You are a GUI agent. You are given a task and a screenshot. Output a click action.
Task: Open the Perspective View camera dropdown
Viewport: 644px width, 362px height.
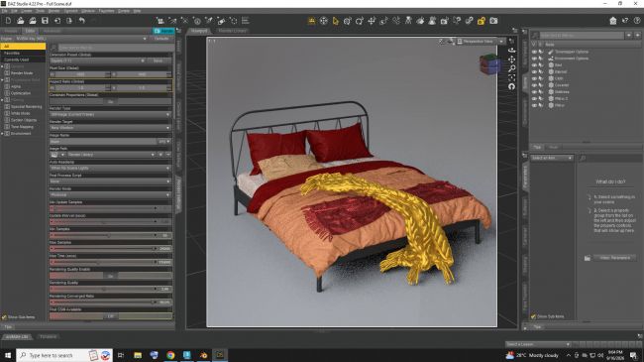(481, 41)
